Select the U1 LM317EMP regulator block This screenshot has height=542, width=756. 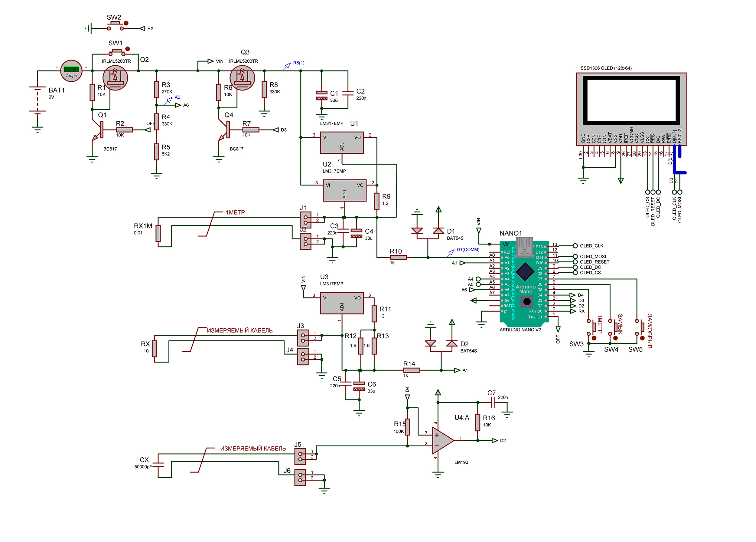[x=342, y=143]
